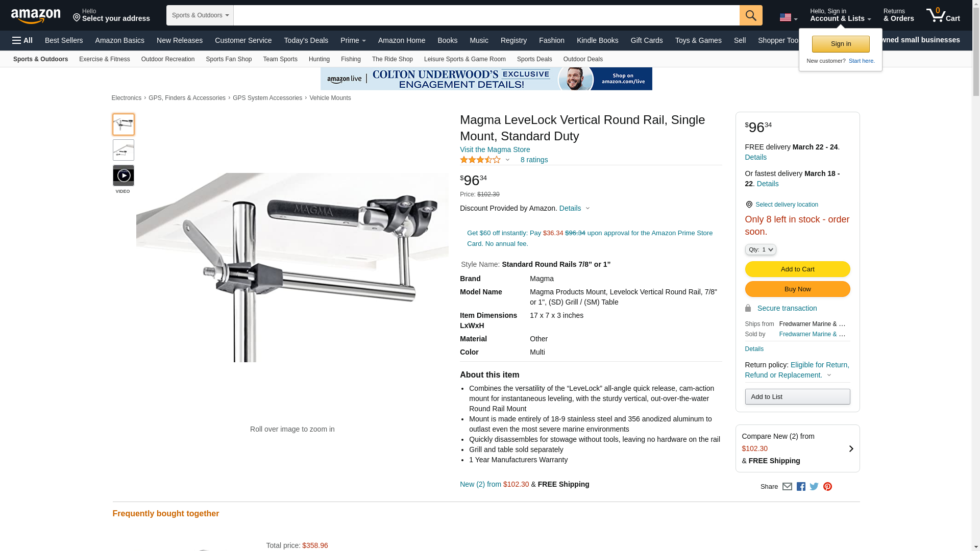Visit the Magma Store link
Image resolution: width=980 pixels, height=551 pixels.
[495, 149]
